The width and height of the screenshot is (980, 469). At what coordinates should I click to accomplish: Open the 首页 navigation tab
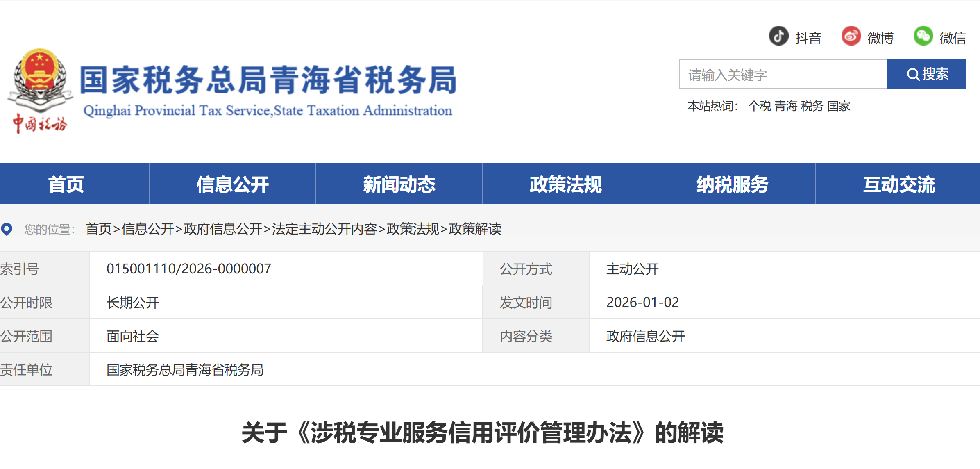pos(67,184)
